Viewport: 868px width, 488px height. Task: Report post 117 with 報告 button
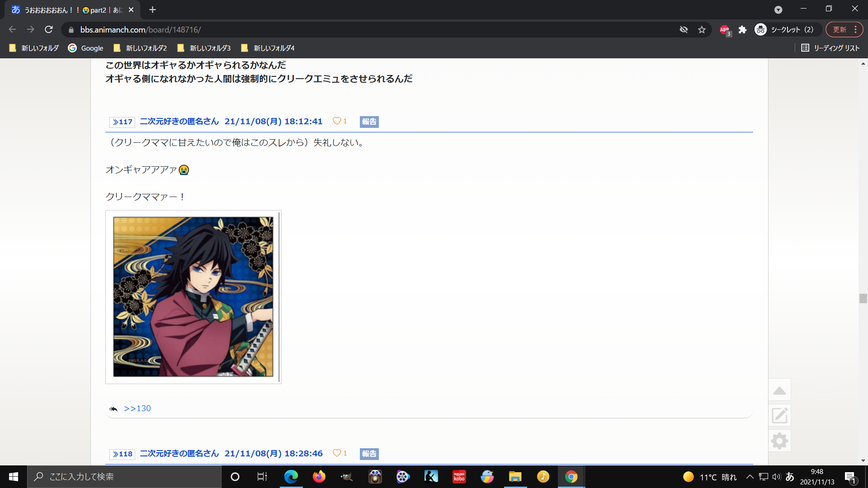[369, 122]
